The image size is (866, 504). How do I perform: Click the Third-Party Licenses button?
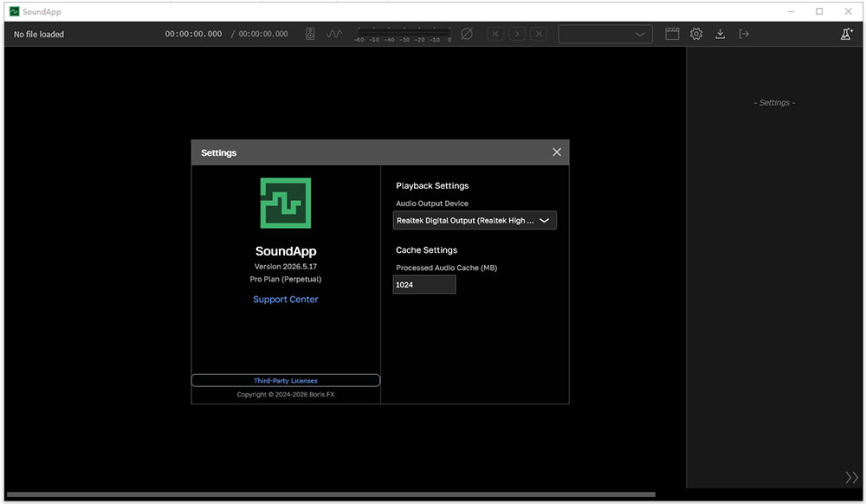pos(286,380)
